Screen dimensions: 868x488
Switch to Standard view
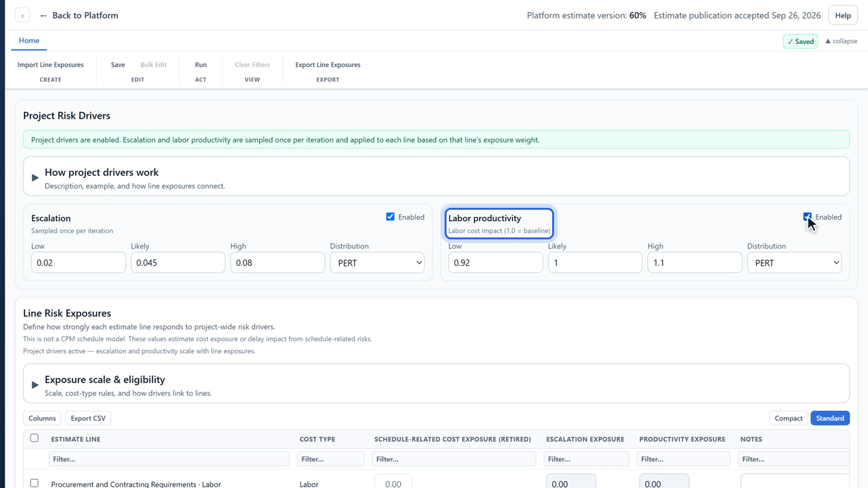tap(830, 418)
